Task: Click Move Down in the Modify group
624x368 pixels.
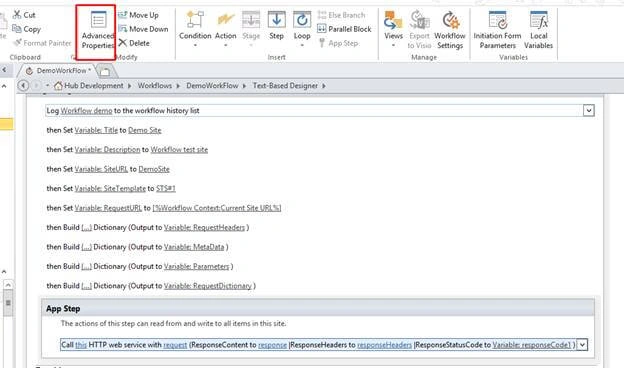Action: [143, 29]
